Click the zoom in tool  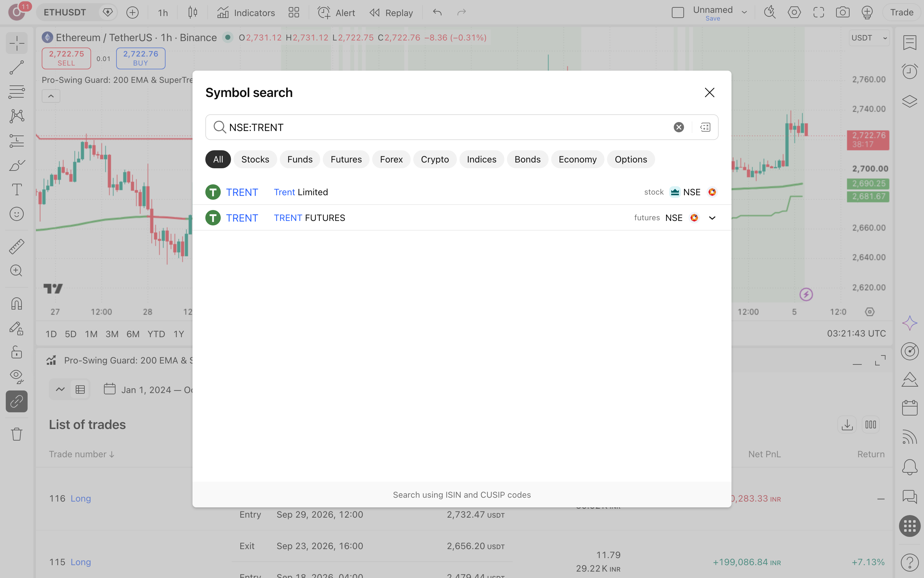17,271
